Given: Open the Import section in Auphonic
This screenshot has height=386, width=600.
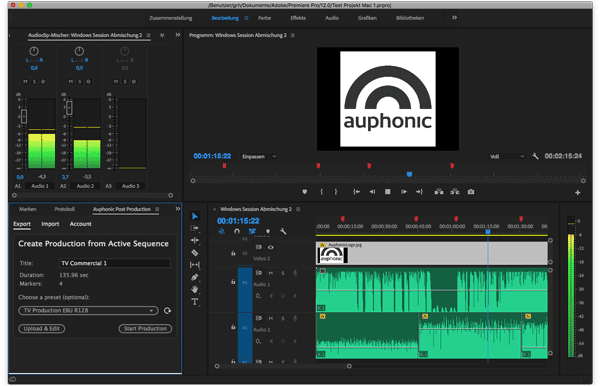Looking at the screenshot, I should tap(50, 224).
